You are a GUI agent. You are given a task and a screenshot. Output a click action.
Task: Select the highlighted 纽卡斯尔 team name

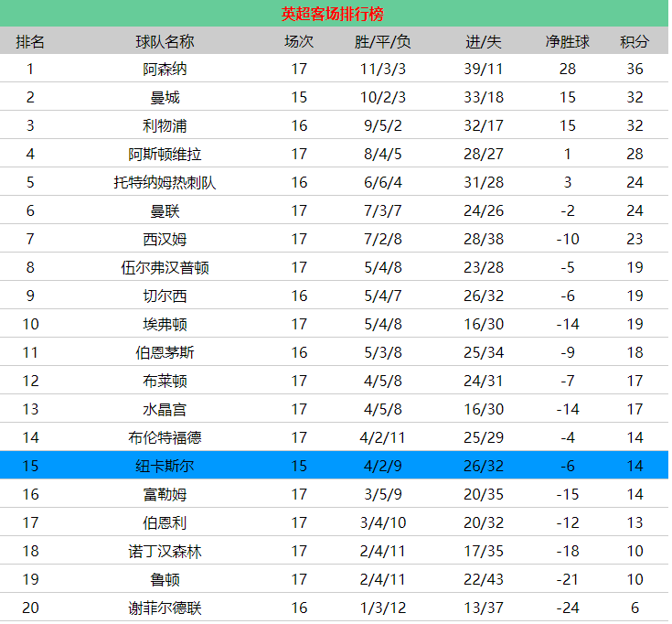[165, 467]
